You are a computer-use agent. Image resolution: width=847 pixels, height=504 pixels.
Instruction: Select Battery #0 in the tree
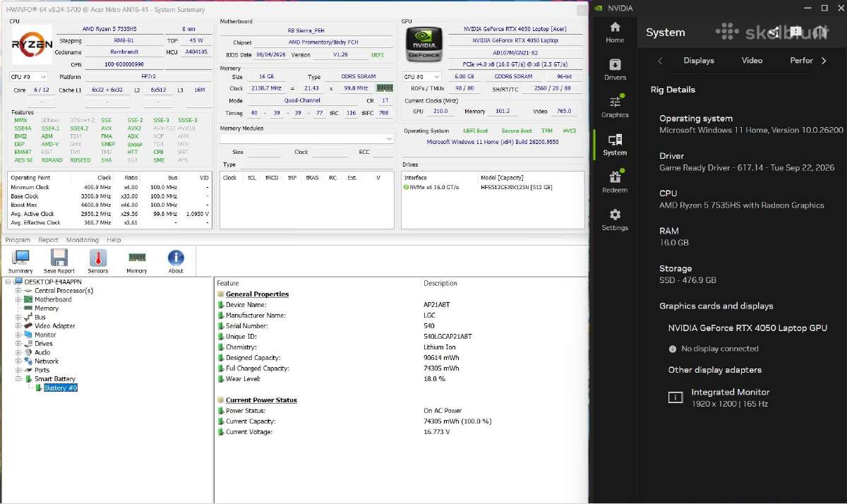(x=61, y=388)
